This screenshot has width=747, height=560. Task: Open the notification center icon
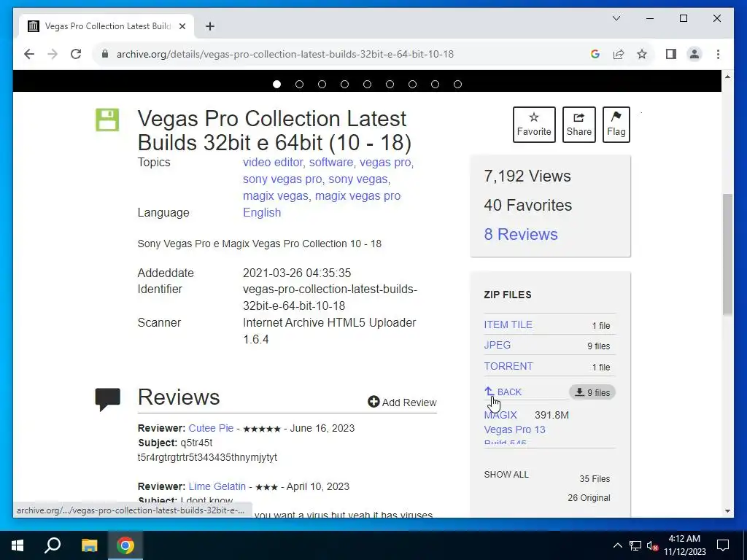coord(723,545)
